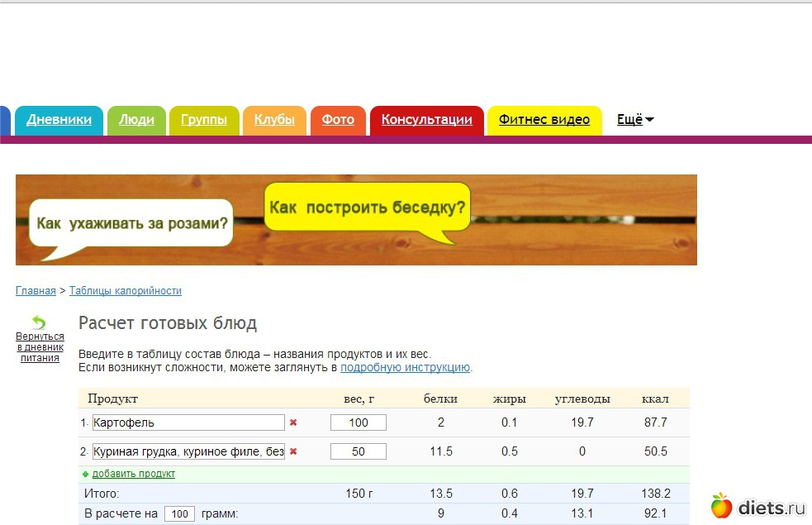Switch to the Люди tab

coord(136,120)
